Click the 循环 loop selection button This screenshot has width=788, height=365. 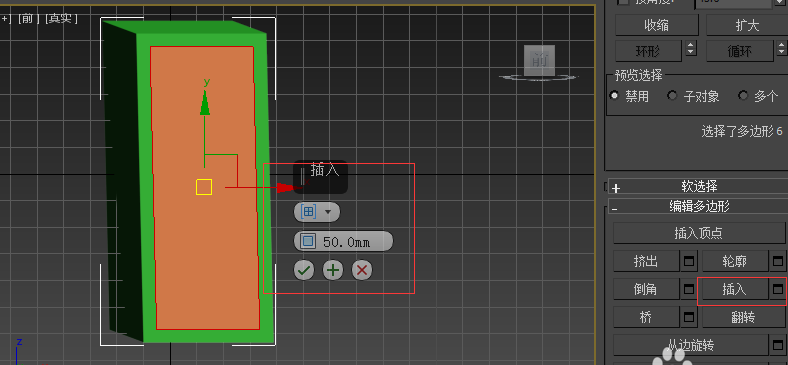[x=739, y=51]
